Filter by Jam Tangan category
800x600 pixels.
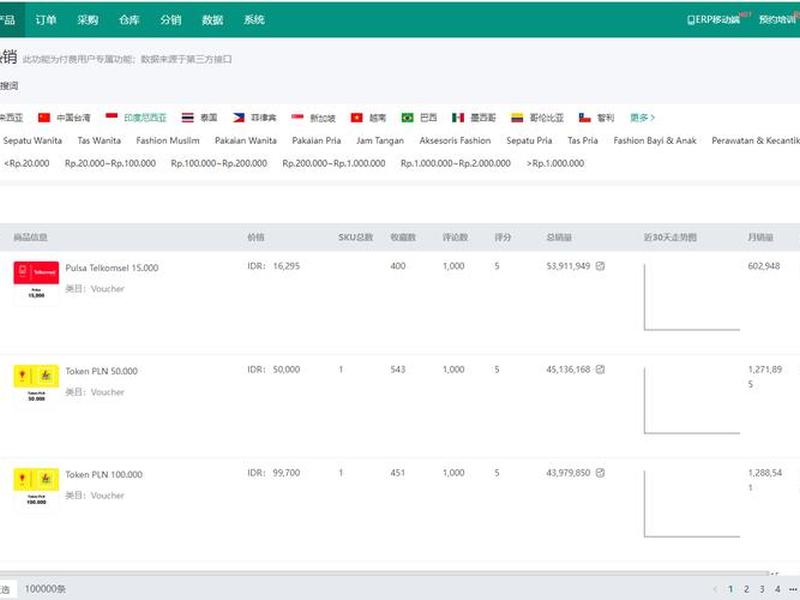[380, 140]
